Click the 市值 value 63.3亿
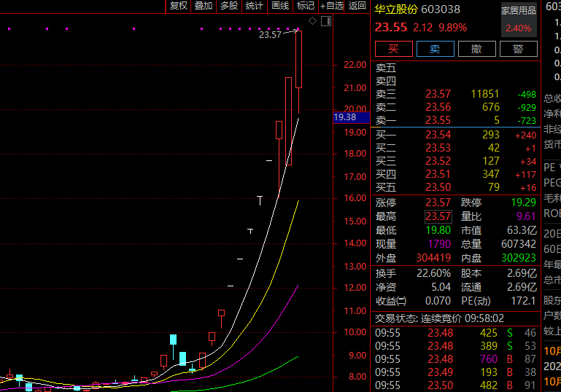Image resolution: width=561 pixels, height=392 pixels. coord(522,230)
